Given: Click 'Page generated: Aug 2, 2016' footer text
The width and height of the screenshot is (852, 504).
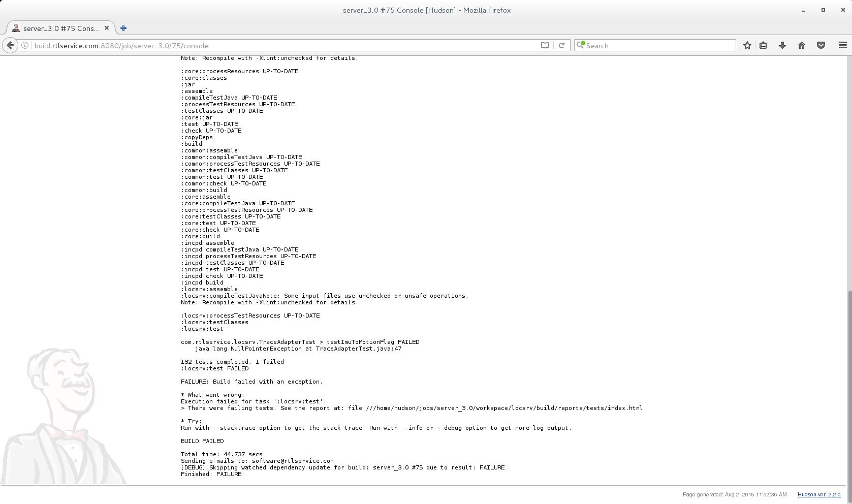Looking at the screenshot, I should (735, 494).
